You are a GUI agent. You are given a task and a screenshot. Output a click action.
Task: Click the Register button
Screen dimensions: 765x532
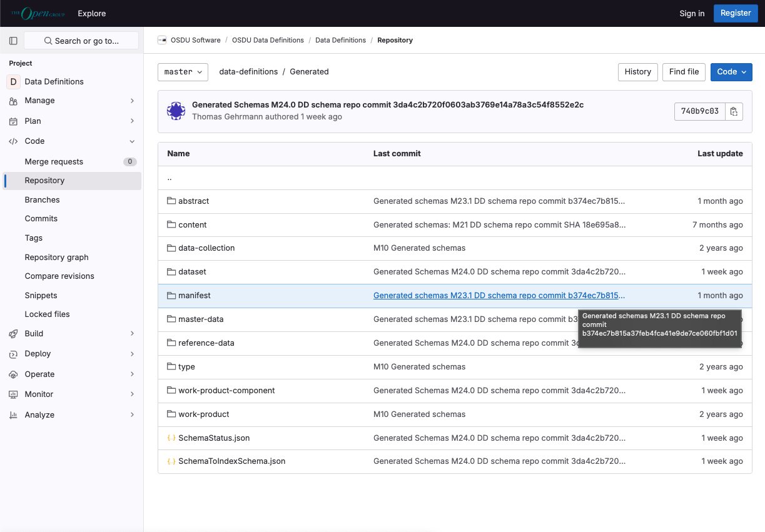736,13
